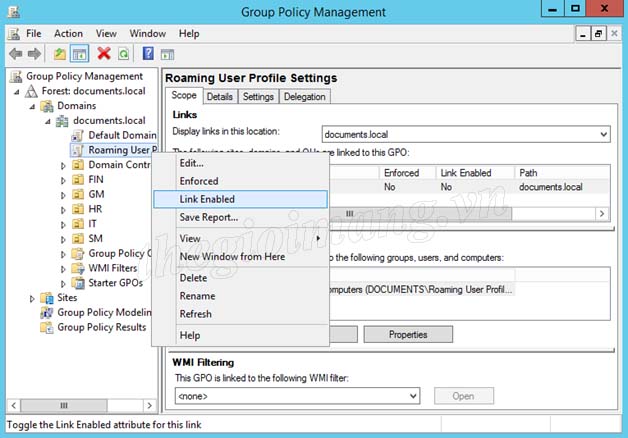The image size is (628, 438).
Task: Expand the IT organizational unit
Action: [63, 225]
